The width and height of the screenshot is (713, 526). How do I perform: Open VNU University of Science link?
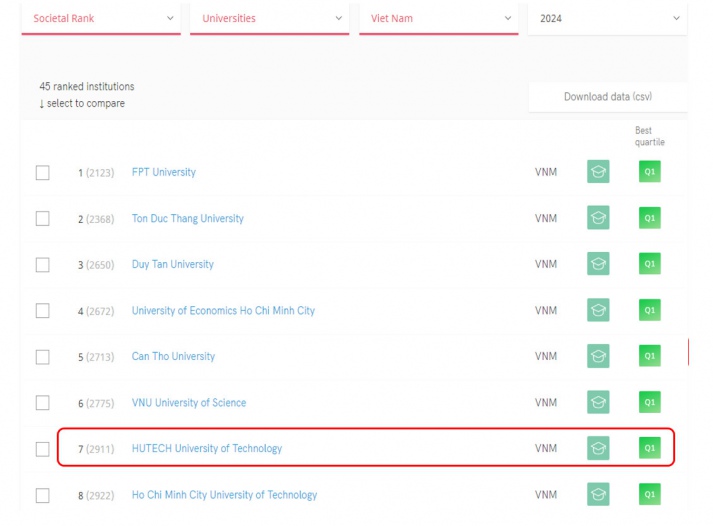coord(189,403)
